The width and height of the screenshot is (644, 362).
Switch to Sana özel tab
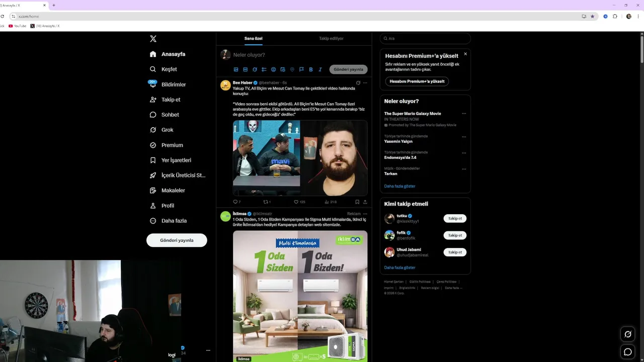point(254,38)
